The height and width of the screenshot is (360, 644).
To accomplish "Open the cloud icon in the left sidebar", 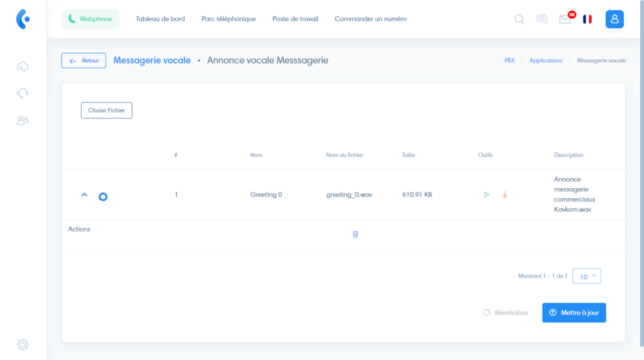I will coord(23,66).
